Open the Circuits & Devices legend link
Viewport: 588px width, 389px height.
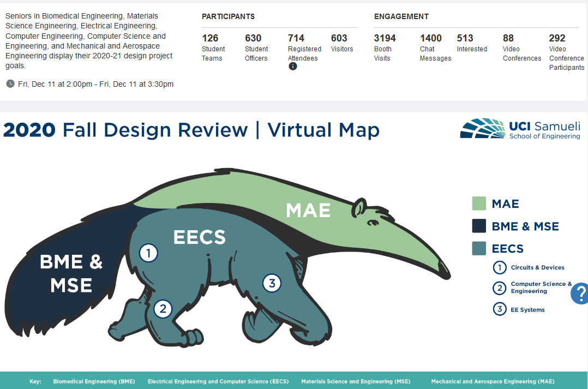537,267
